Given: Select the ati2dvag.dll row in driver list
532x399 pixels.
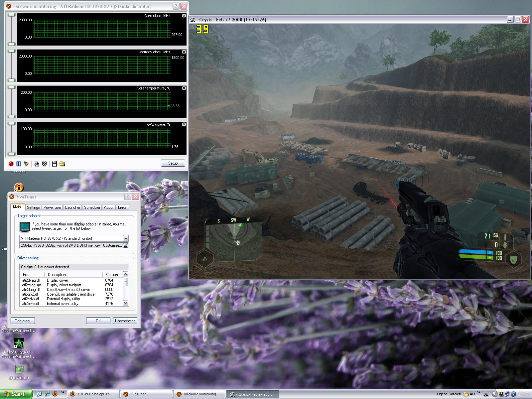Looking at the screenshot, I should pyautogui.click(x=71, y=280).
